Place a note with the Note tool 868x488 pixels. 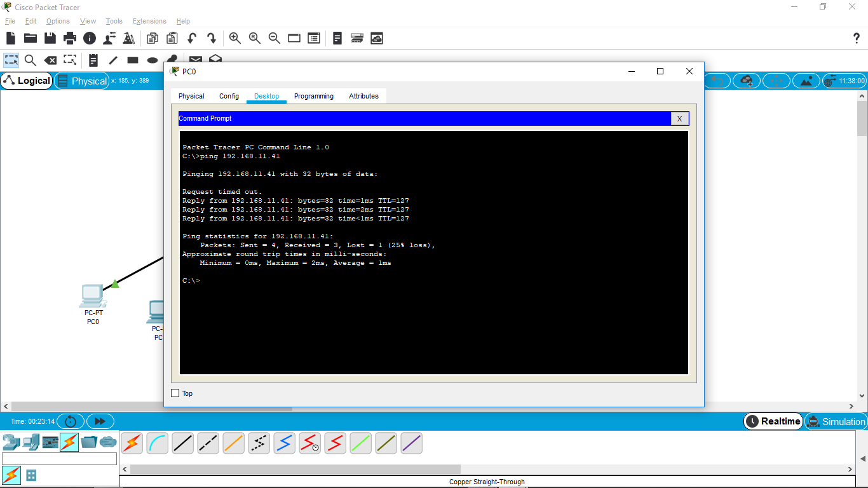93,60
